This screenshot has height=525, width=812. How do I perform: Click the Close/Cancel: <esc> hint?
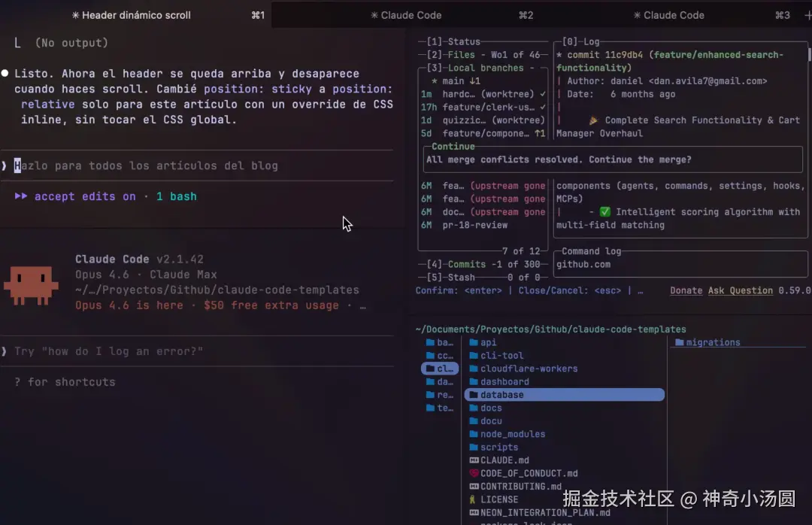pyautogui.click(x=570, y=290)
